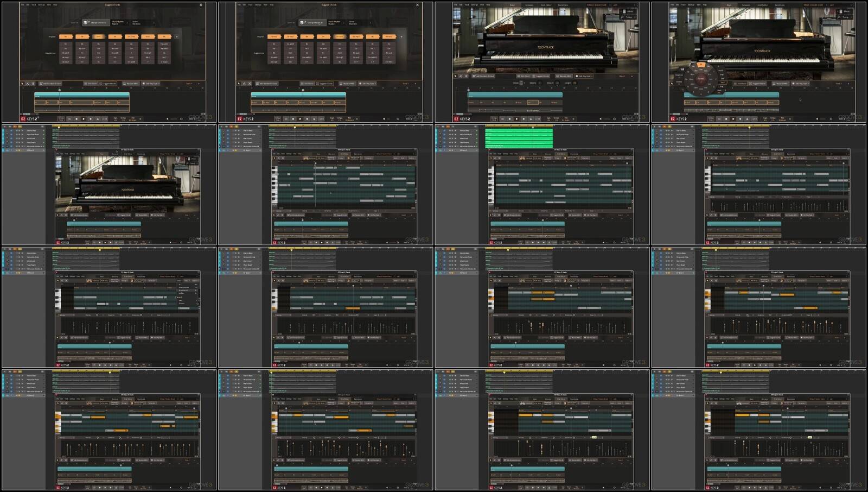Switch to Bandmate tab, piano frame with knobs

click(563, 5)
